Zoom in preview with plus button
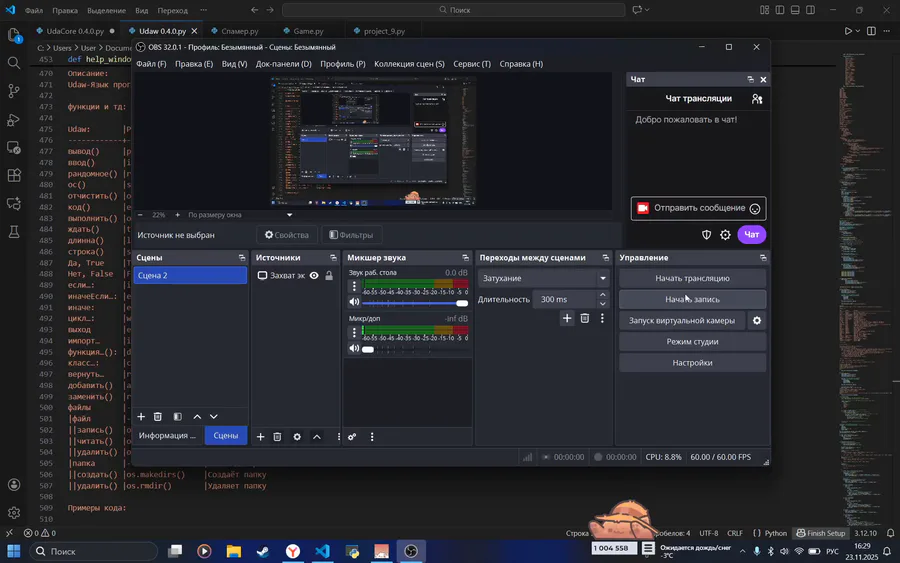 point(177,215)
